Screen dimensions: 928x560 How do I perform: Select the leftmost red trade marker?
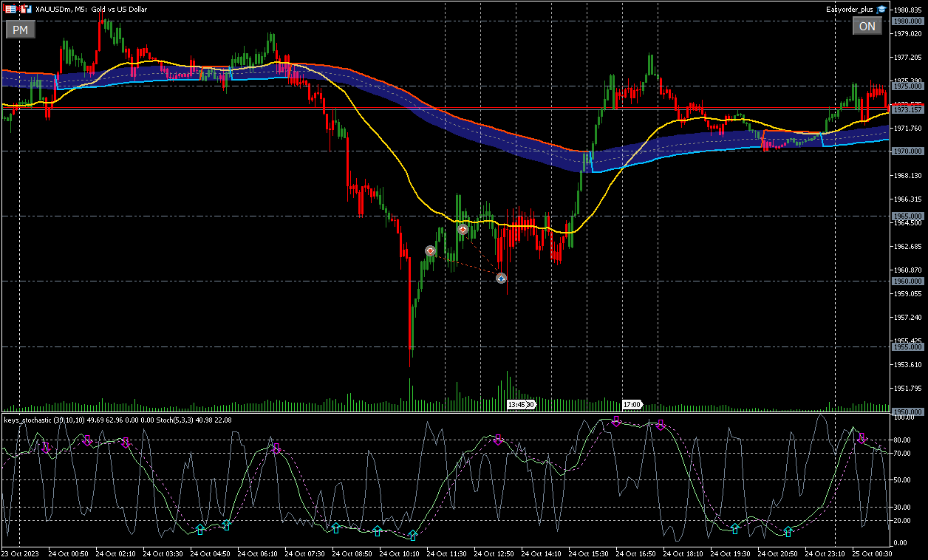point(430,251)
